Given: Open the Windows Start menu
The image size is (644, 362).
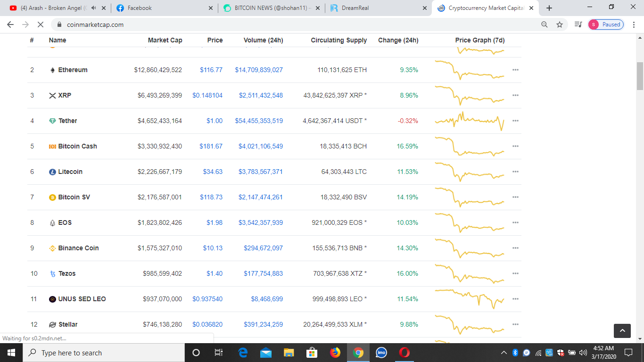Looking at the screenshot, I should tap(11, 353).
